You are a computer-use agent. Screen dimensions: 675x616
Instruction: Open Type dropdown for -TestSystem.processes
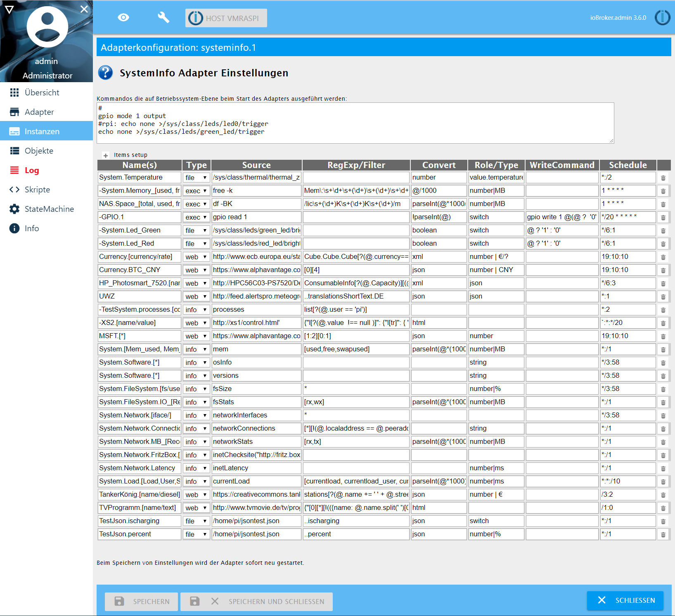[x=197, y=310]
